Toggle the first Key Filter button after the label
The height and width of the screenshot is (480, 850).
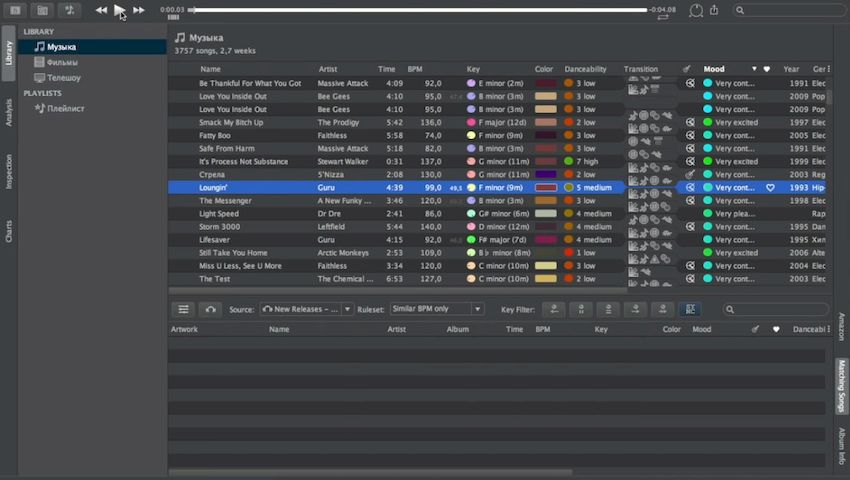pos(554,309)
